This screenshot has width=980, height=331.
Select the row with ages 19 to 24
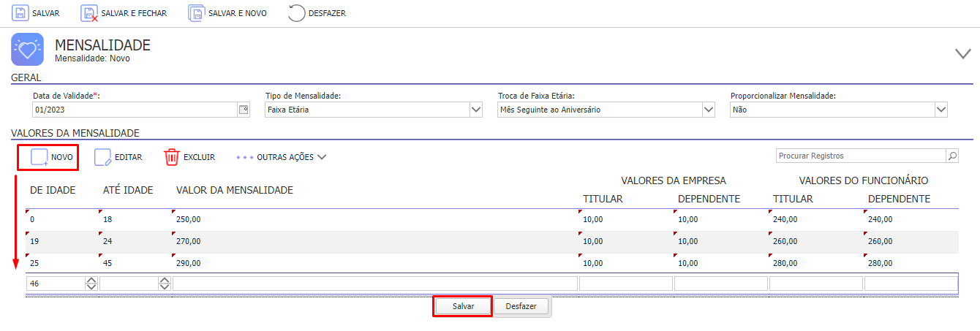point(491,241)
